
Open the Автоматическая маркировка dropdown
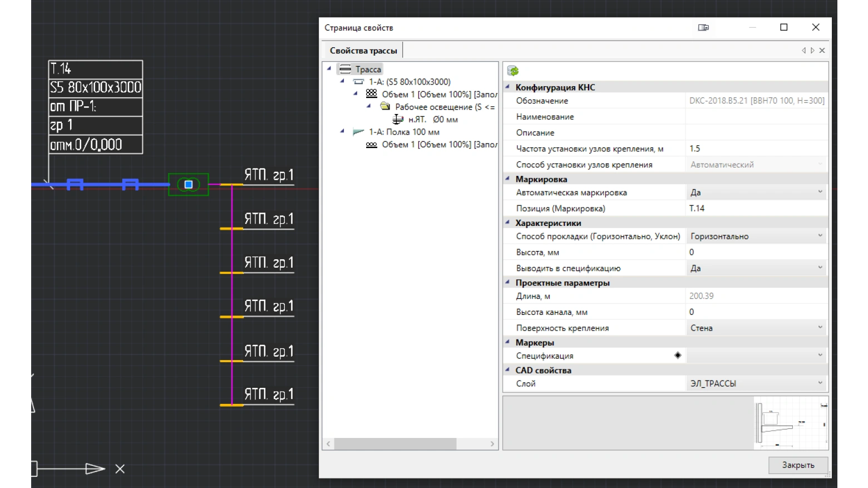click(x=820, y=192)
